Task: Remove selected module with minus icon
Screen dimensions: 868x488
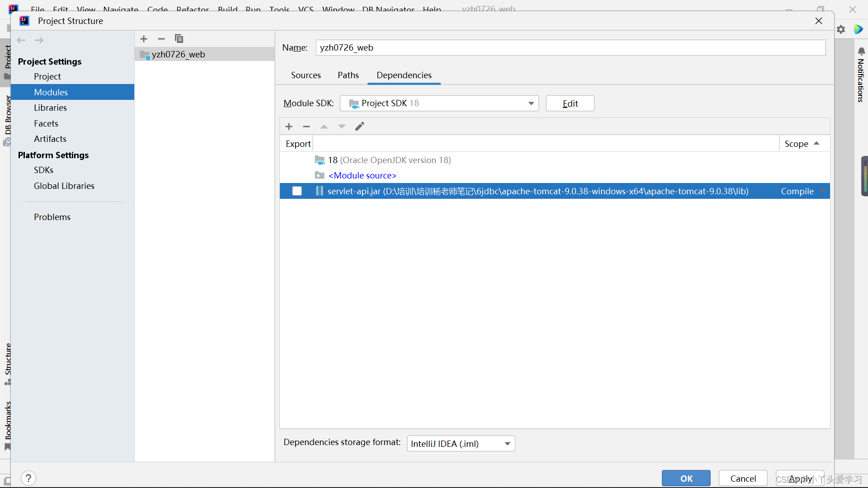Action: click(x=161, y=39)
